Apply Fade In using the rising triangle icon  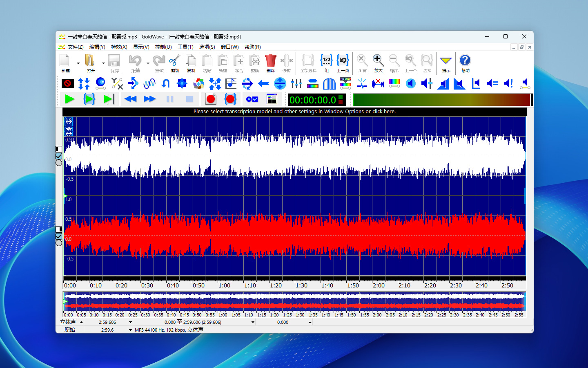pos(443,84)
